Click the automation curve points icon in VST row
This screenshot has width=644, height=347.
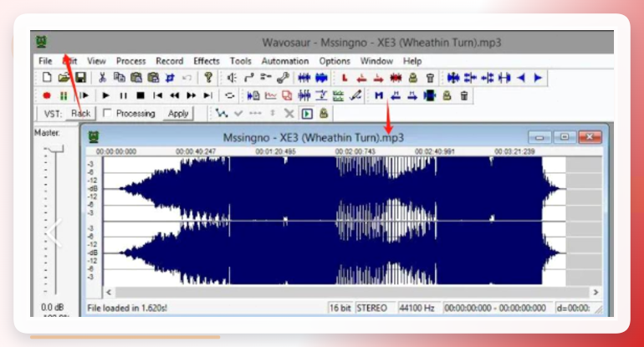(x=222, y=114)
